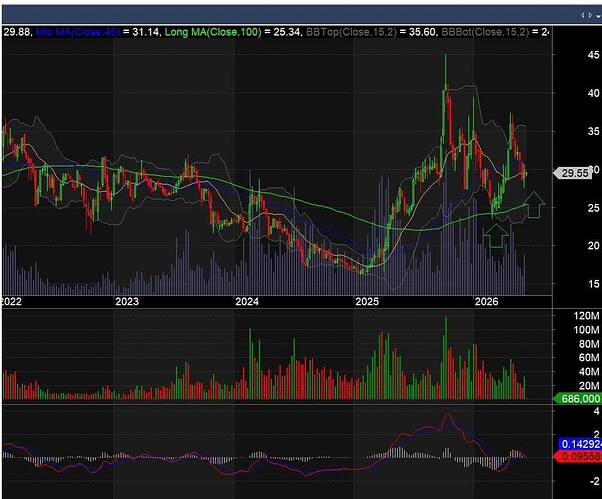
Task: Click the 2023 label on time axis
Action: tap(127, 301)
